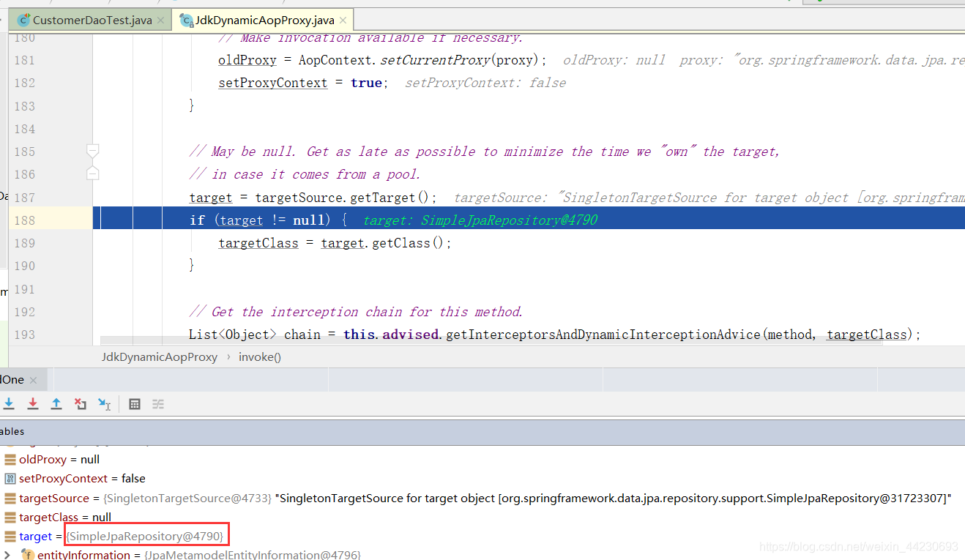The height and width of the screenshot is (560, 965).
Task: Select the target SimpleJpaRepository@4790 variable row
Action: click(x=482, y=537)
